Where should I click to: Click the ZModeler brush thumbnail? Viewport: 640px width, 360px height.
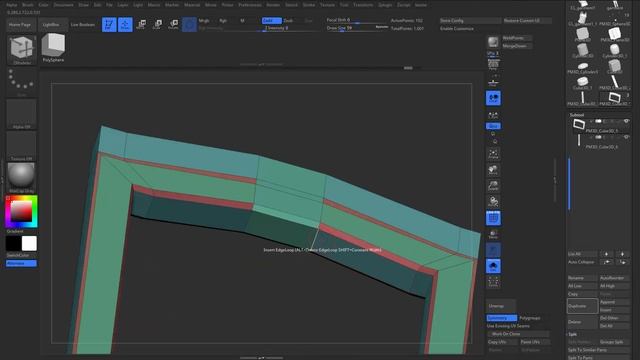[x=22, y=50]
